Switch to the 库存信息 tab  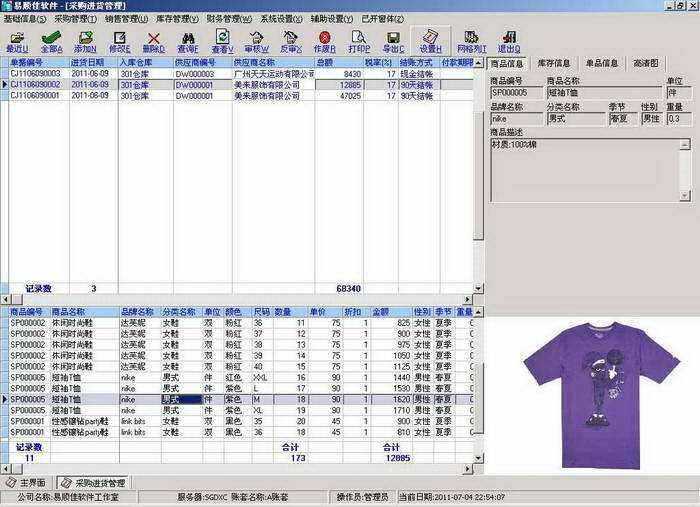click(x=555, y=63)
